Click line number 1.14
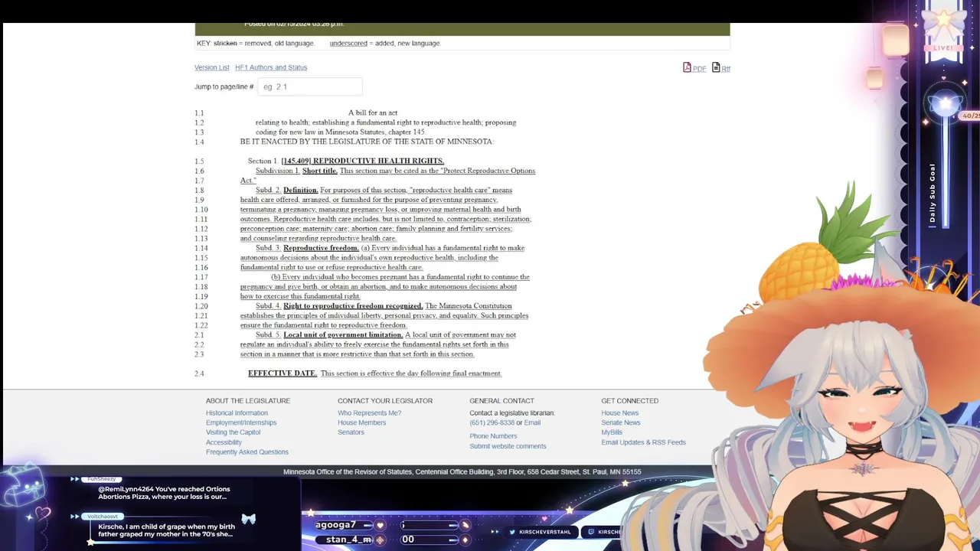The height and width of the screenshot is (551, 980). click(x=201, y=248)
